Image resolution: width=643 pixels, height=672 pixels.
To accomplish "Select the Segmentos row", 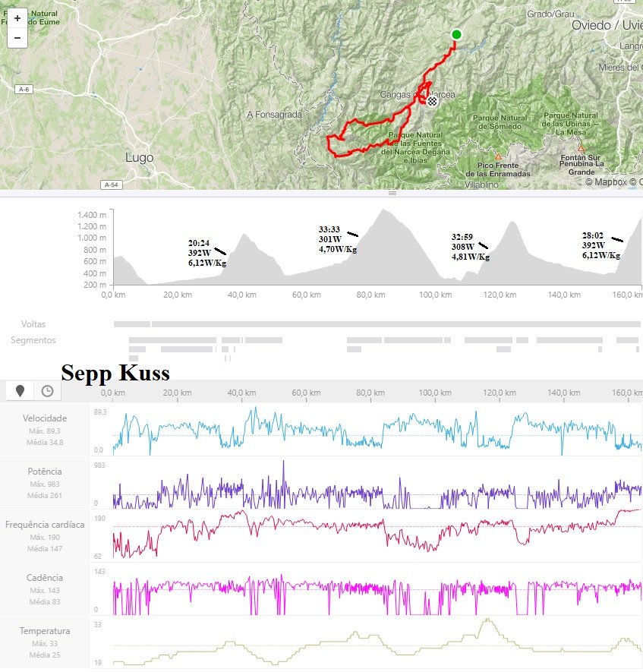I will [33, 340].
